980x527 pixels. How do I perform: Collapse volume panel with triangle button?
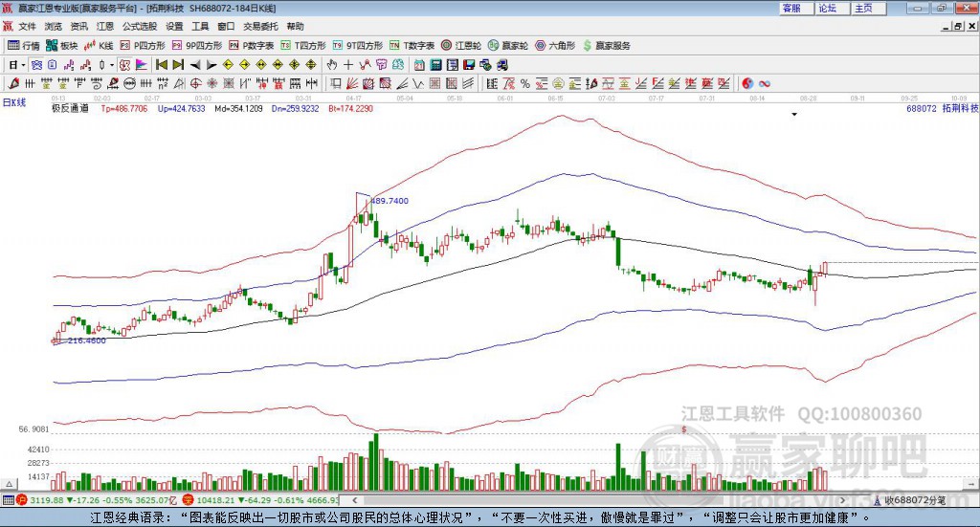click(x=9, y=484)
